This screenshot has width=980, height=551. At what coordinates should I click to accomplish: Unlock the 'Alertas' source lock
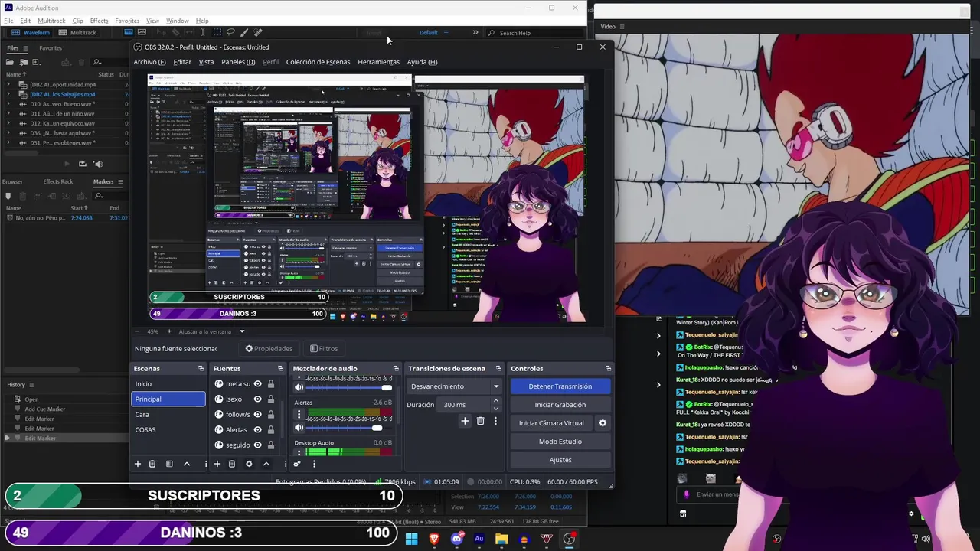271,430
